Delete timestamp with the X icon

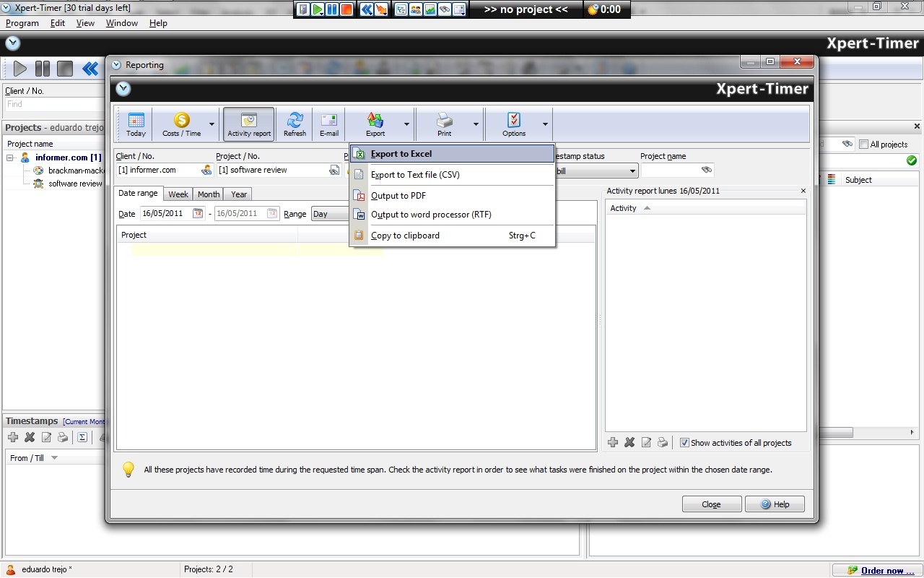[x=30, y=437]
